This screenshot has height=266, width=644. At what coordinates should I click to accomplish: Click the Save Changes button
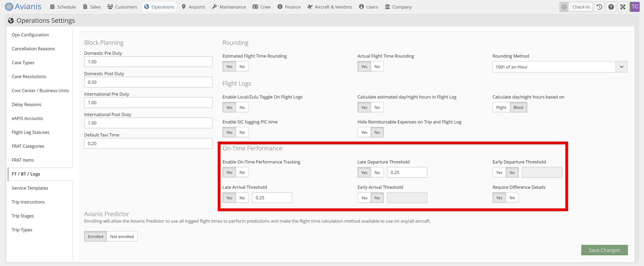coord(604,250)
